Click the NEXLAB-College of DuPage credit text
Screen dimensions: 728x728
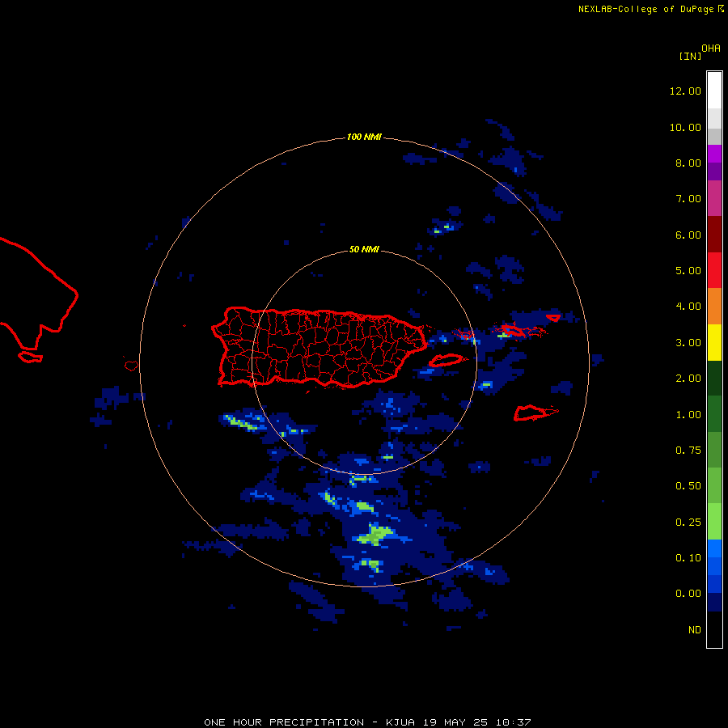(x=645, y=9)
